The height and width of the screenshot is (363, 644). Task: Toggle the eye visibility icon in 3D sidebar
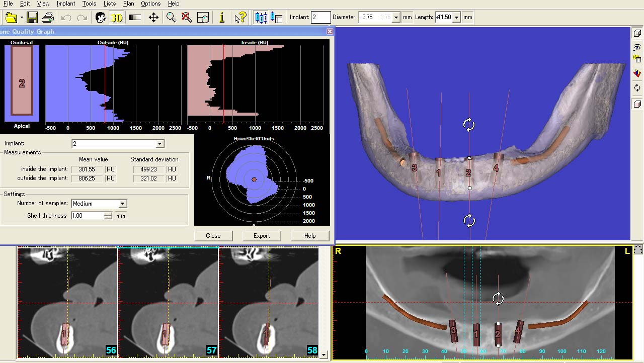tap(637, 47)
